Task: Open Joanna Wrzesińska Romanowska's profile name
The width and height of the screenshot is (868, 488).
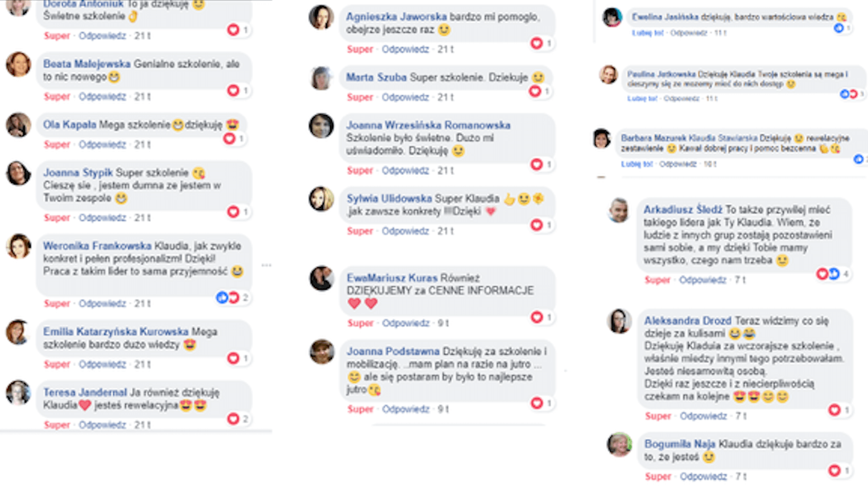Action: pos(428,125)
